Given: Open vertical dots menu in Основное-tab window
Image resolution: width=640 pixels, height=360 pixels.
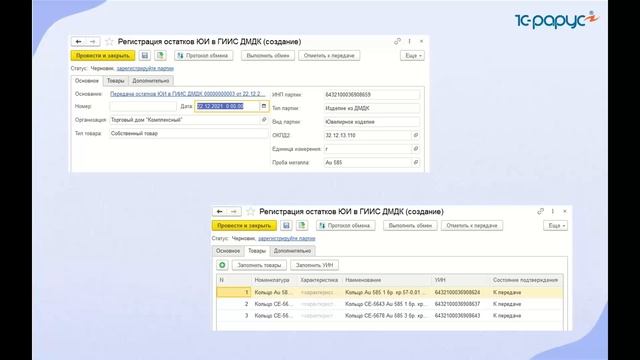Looking at the screenshot, I should [x=409, y=41].
